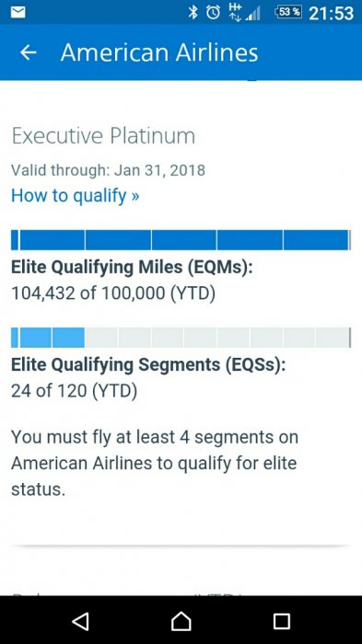Viewport: 362px width, 644px height.
Task: Tap the Android back navigation triangle
Action: [x=81, y=621]
